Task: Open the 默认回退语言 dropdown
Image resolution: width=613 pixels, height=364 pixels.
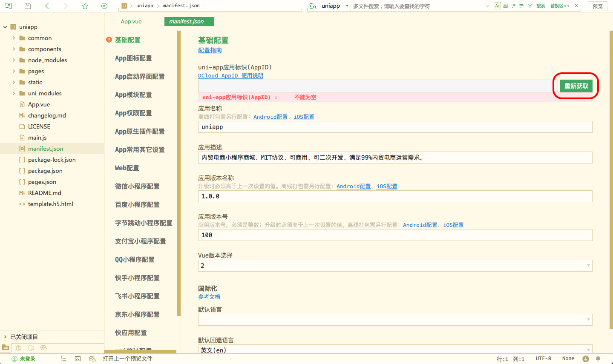Action: (x=395, y=350)
